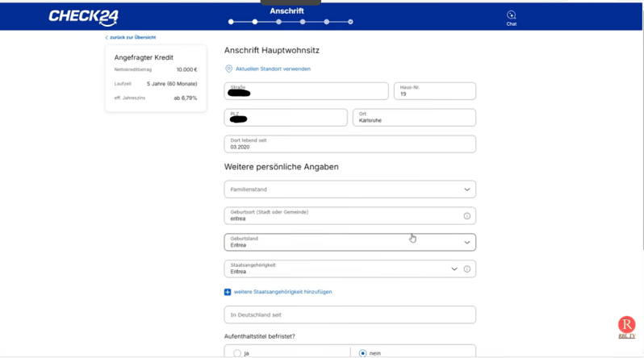The width and height of the screenshot is (644, 358).
Task: Go to the fifth progress step dot
Action: pyautogui.click(x=327, y=22)
